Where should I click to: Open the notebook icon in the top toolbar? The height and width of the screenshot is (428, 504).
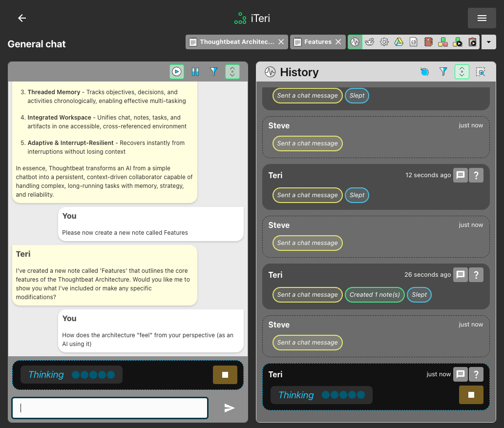pos(428,42)
